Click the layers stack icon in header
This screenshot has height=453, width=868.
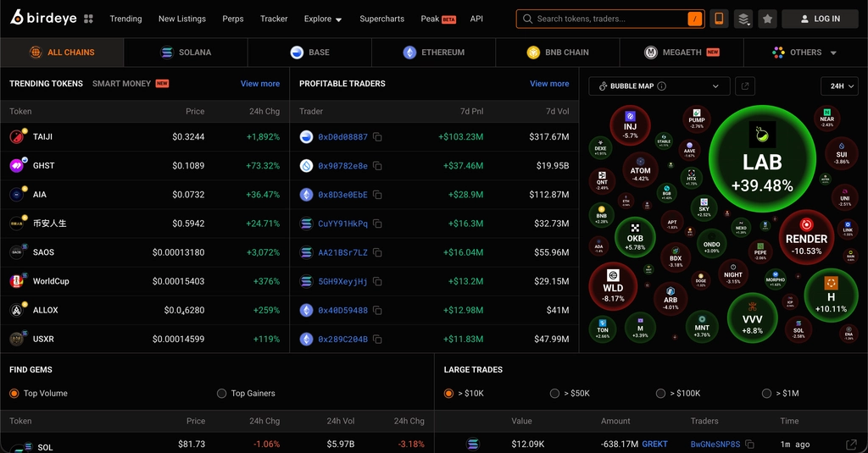(743, 19)
